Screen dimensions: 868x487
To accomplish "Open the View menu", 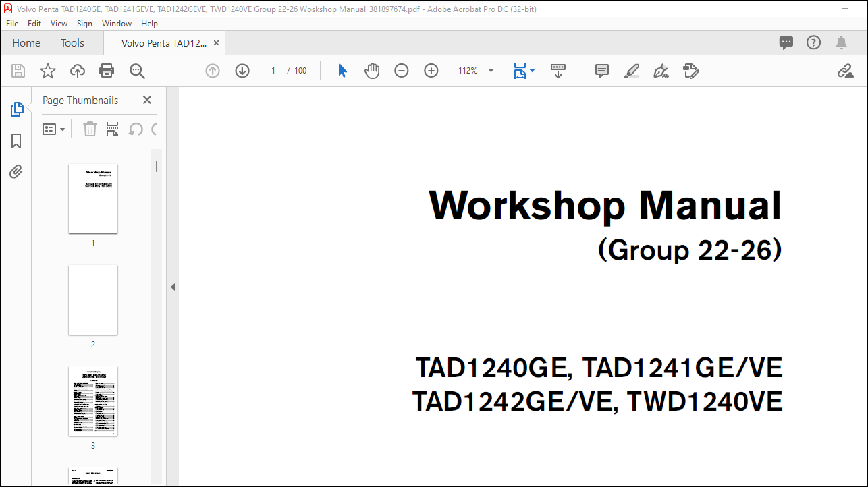I will pos(59,23).
